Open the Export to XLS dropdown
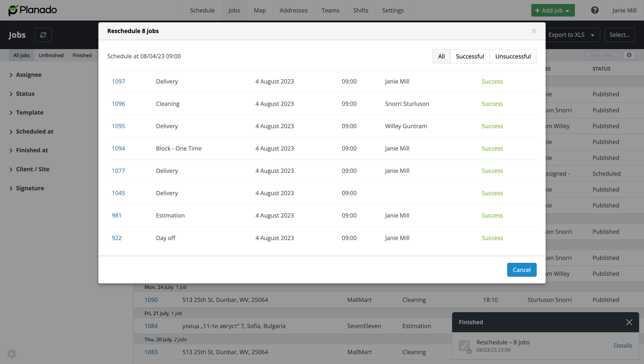The width and height of the screenshot is (644, 364). tap(571, 35)
